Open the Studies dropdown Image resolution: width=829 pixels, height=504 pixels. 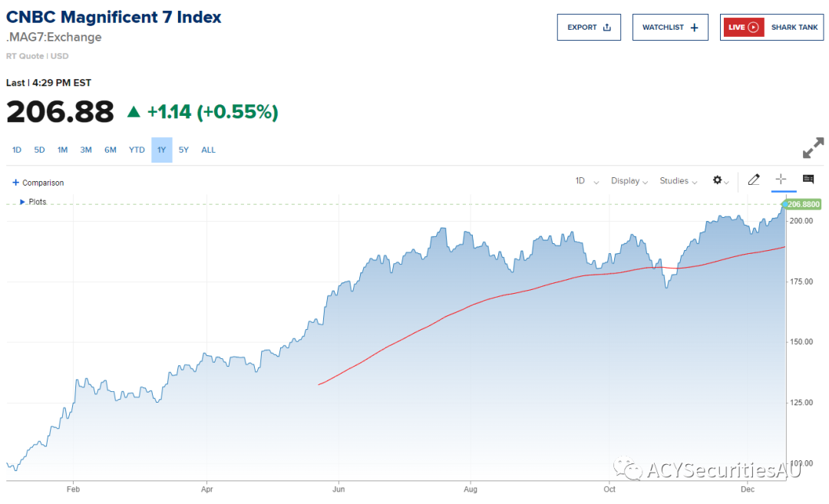point(679,181)
